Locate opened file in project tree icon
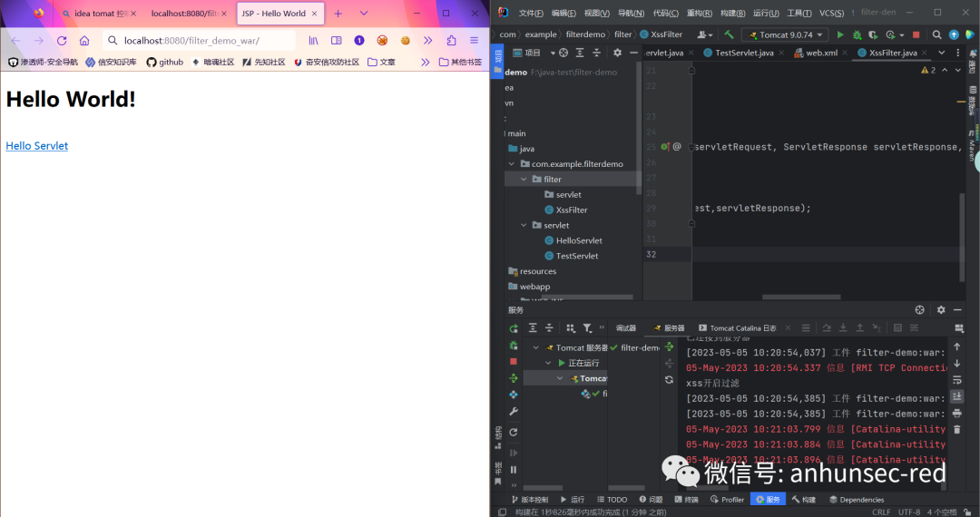980x517 pixels. pyautogui.click(x=563, y=54)
